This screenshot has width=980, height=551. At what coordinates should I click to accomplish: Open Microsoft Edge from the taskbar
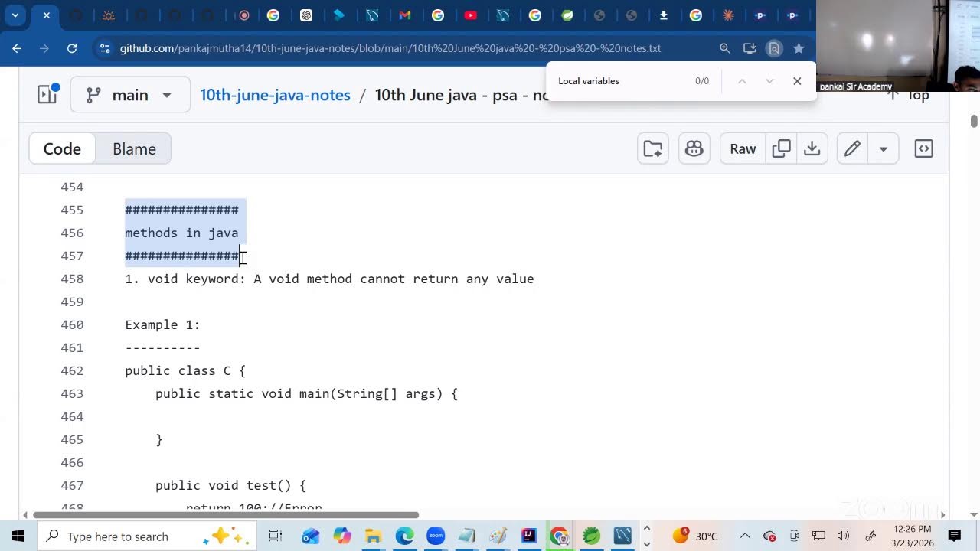404,536
